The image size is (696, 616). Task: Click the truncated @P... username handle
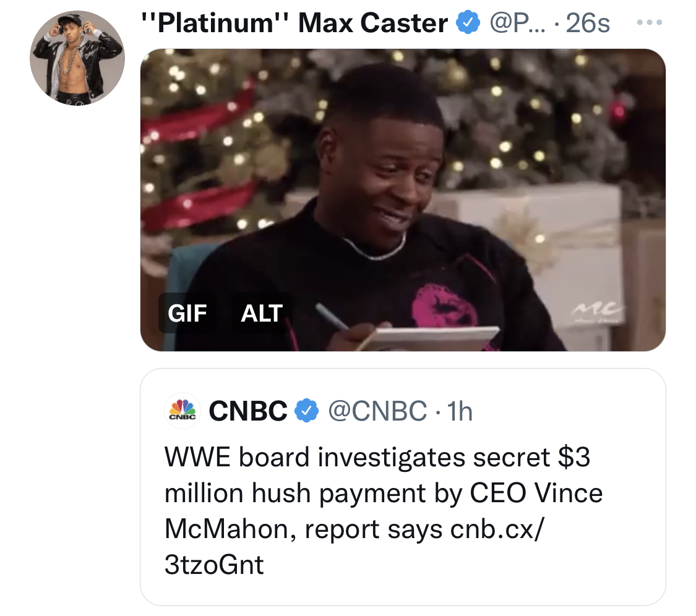[x=518, y=23]
